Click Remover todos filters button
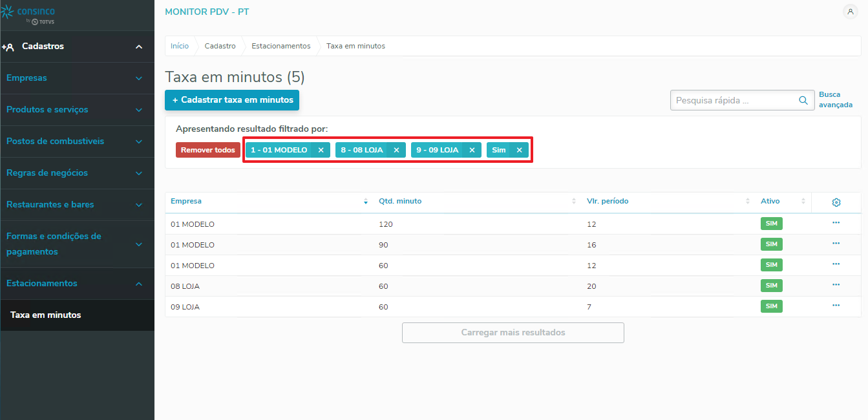This screenshot has width=868, height=420. coord(207,150)
